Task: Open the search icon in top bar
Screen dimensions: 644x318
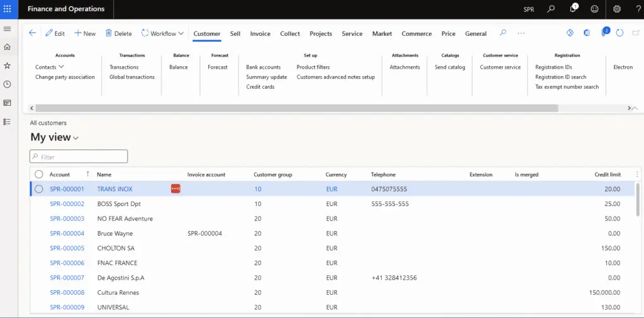Action: (x=551, y=9)
